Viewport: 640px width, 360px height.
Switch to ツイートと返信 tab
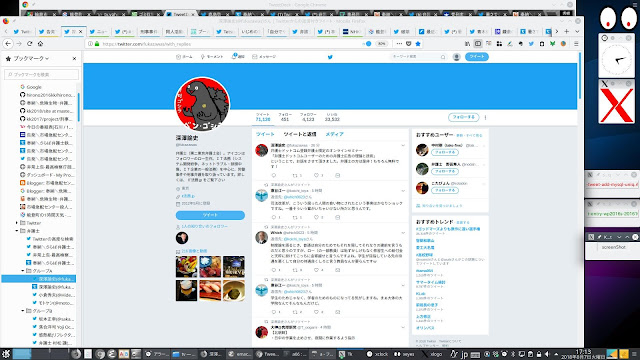tap(300, 134)
